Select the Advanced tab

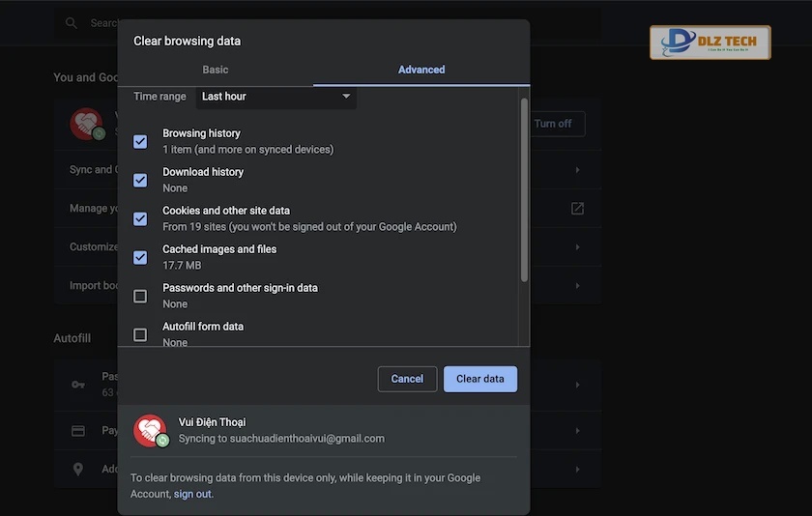[421, 70]
